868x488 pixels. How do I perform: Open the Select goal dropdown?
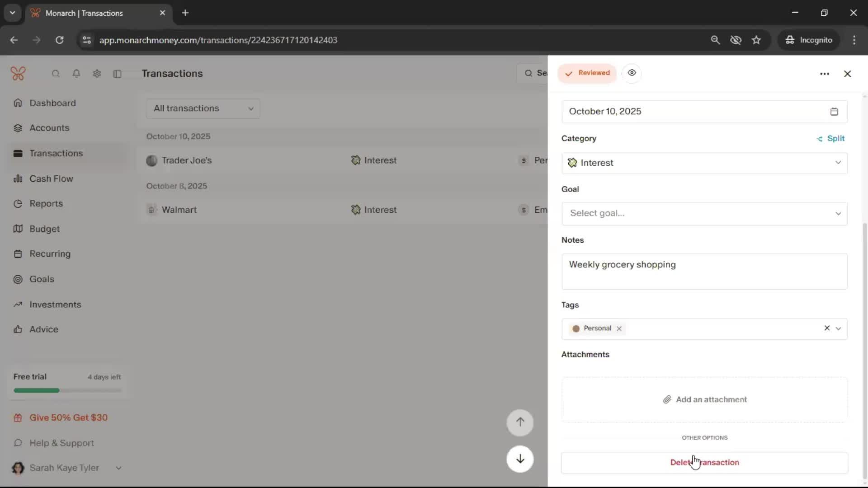click(x=704, y=213)
